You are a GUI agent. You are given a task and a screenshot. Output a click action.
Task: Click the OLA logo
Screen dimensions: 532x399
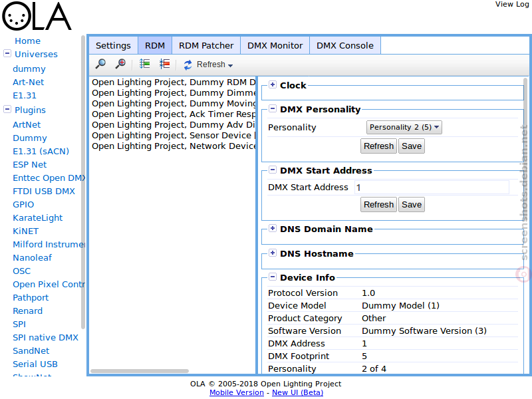(37, 16)
